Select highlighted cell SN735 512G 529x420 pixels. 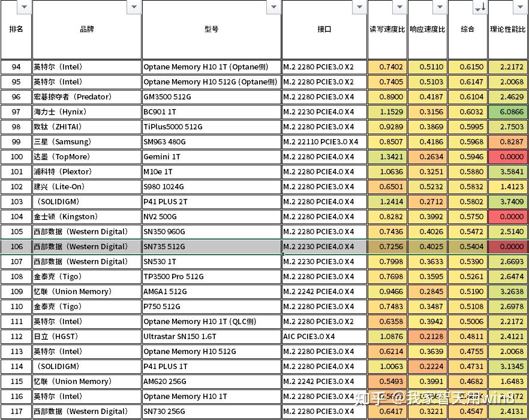click(x=212, y=246)
